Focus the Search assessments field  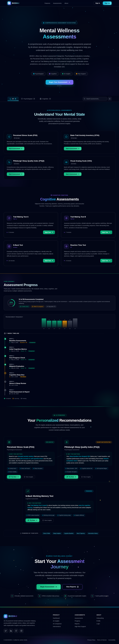click(95, 99)
